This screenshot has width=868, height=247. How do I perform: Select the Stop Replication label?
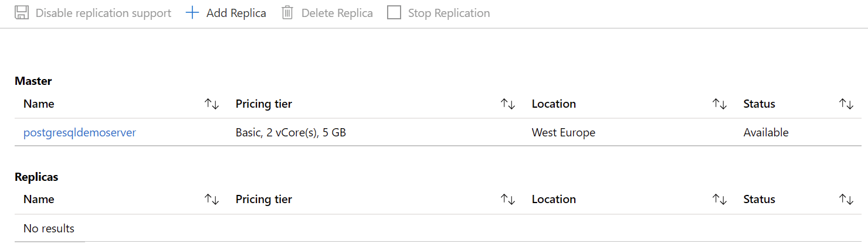449,13
